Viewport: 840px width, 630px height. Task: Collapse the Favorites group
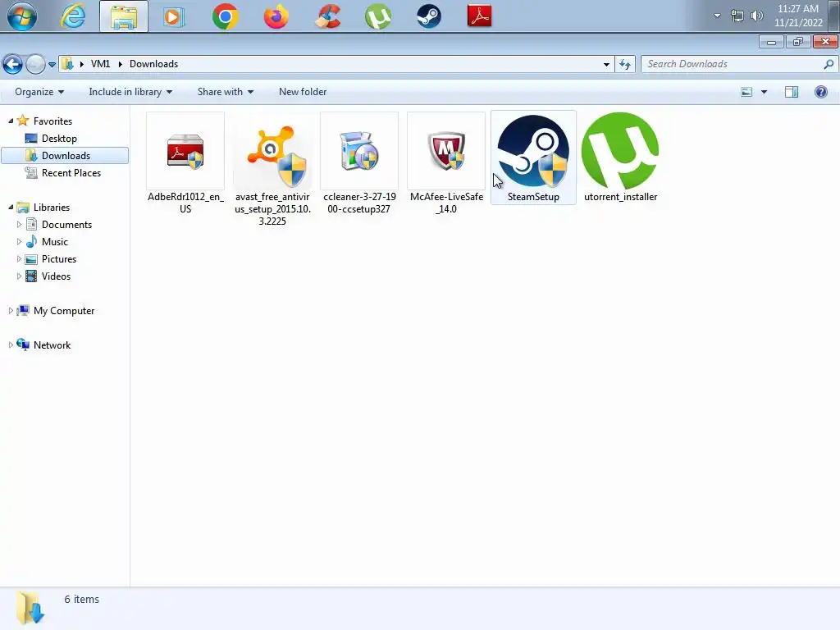pyautogui.click(x=11, y=121)
